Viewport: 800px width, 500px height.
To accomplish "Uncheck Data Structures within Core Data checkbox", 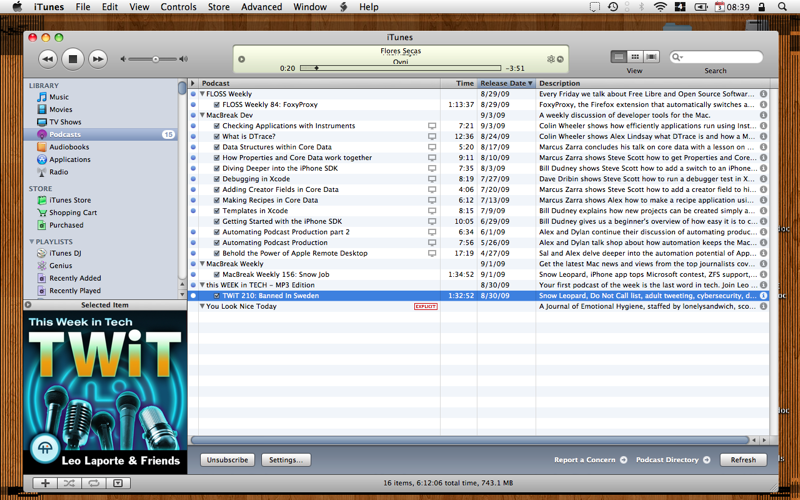I will point(217,147).
